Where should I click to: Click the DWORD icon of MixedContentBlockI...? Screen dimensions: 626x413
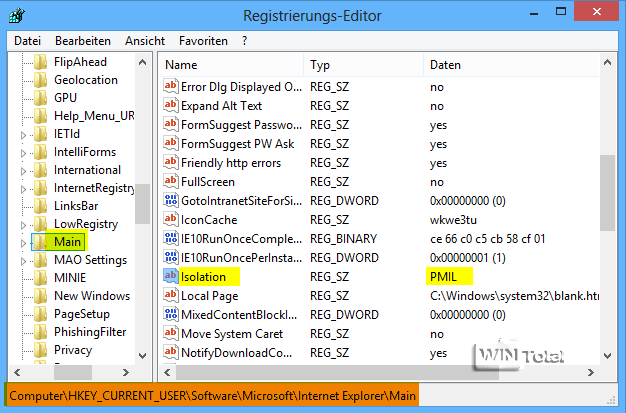coord(170,314)
